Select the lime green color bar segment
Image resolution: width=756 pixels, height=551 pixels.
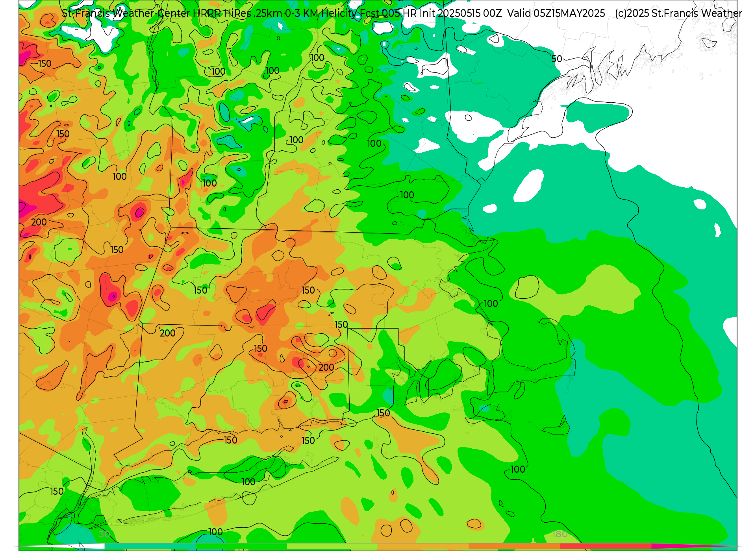332,546
